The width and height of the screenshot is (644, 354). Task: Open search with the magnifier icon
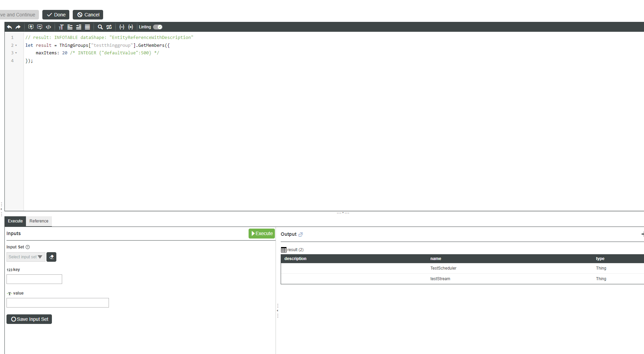click(x=100, y=27)
